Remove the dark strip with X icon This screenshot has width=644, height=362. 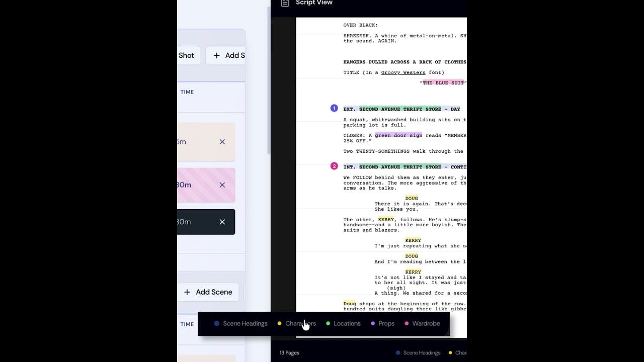pyautogui.click(x=222, y=222)
